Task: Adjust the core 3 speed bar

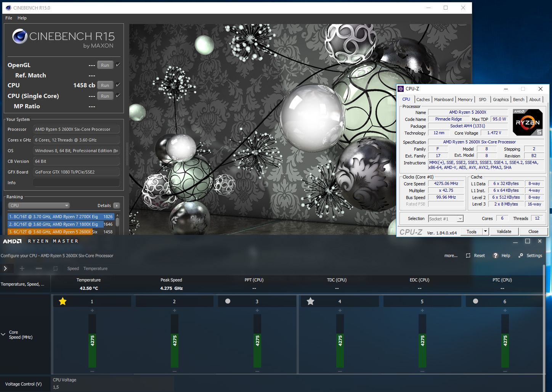Action: point(257,341)
